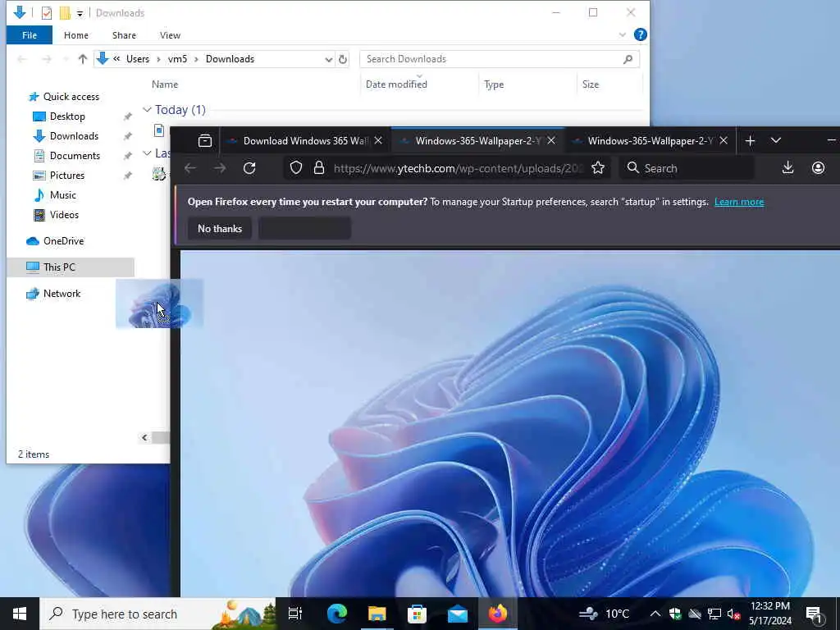Open Microsoft Store from taskbar
The height and width of the screenshot is (630, 840).
[417, 614]
